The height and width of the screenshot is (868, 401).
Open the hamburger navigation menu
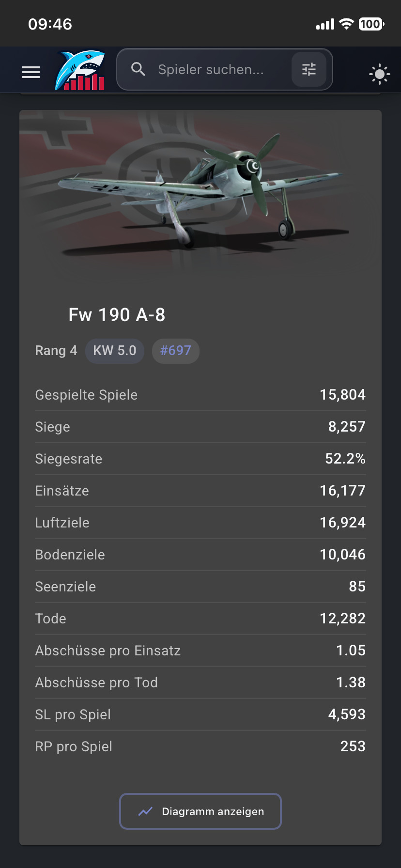click(31, 73)
